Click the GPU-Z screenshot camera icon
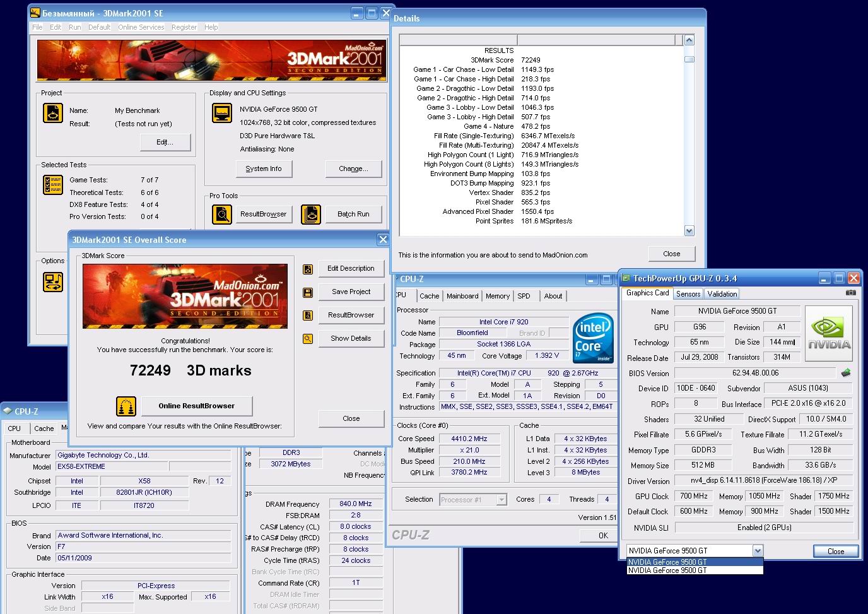Viewport: 868px width, 614px height. tap(851, 293)
